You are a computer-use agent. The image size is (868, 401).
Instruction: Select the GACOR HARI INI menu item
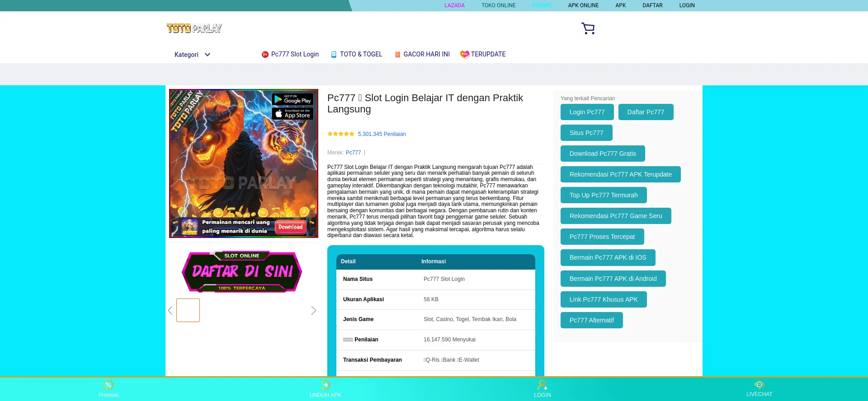[426, 54]
